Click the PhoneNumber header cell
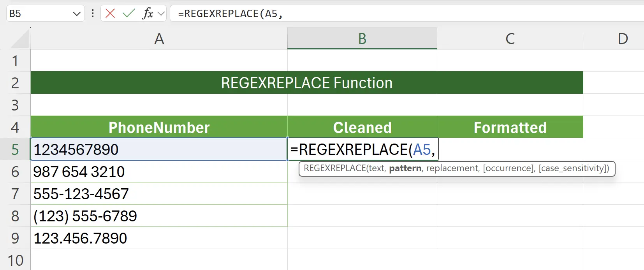 (x=159, y=127)
